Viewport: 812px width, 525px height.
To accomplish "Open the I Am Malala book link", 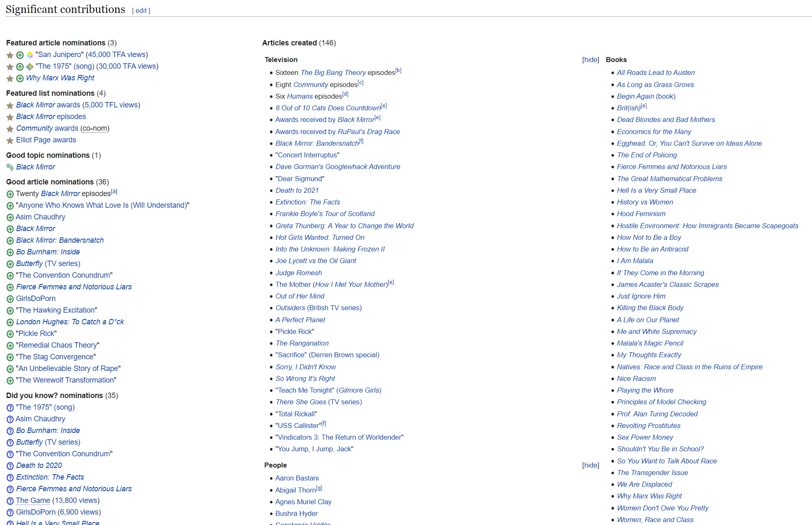I will (x=635, y=261).
